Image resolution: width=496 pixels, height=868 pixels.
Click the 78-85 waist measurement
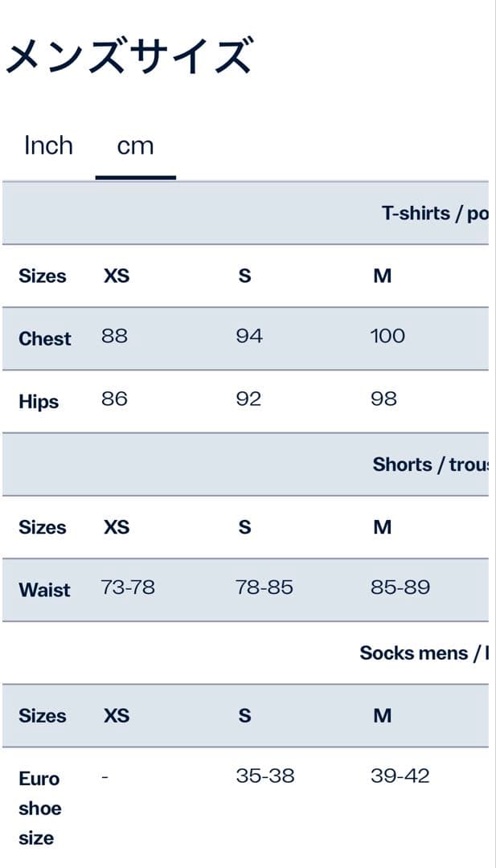click(x=264, y=588)
